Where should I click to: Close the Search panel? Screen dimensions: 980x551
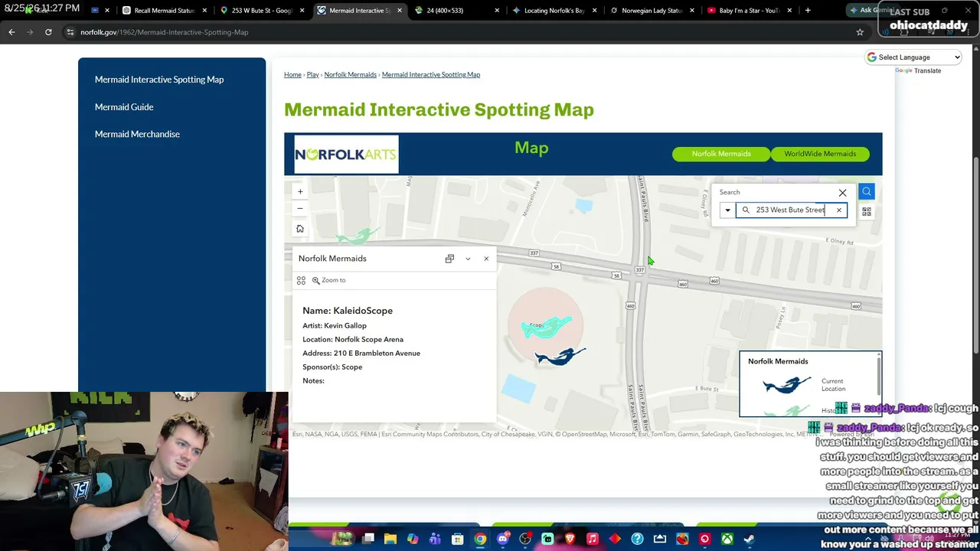pos(843,193)
